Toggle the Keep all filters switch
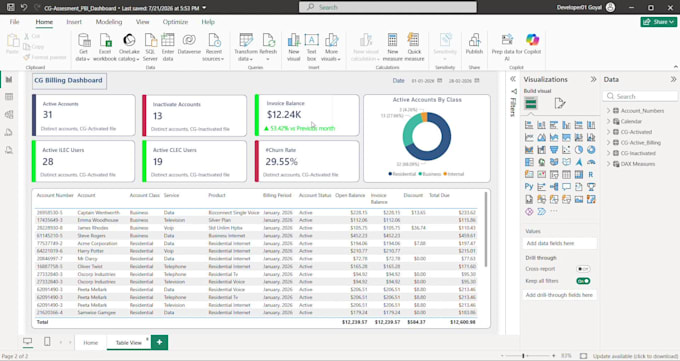Viewport: 680px width, 361px height. tap(583, 281)
